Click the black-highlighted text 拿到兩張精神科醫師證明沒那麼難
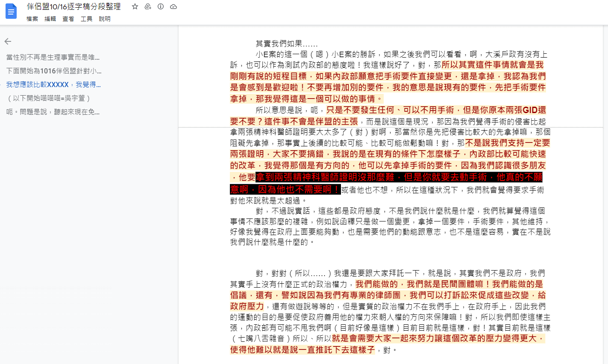Image resolution: width=608 pixels, height=364 pixels. 327,177
